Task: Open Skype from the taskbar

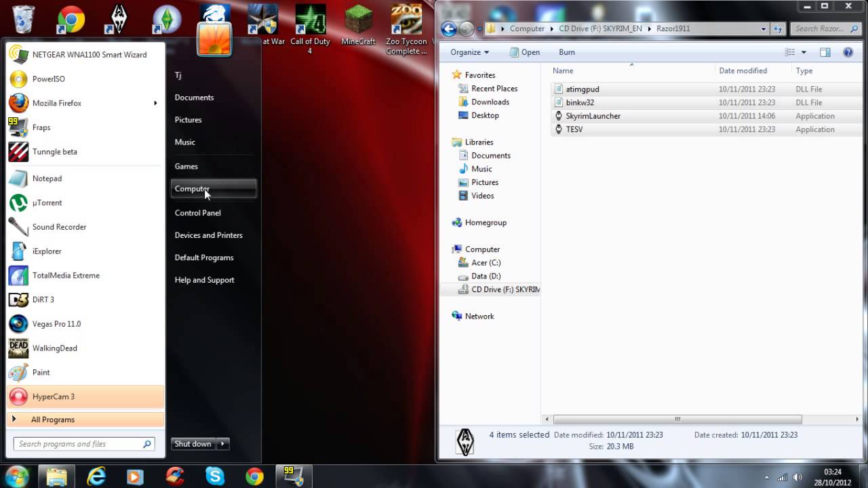Action: 215,476
